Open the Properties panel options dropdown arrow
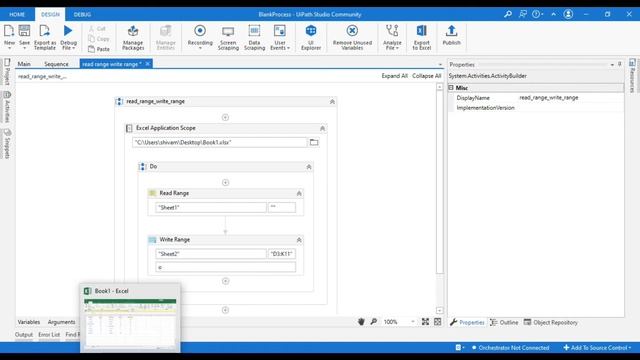 point(612,65)
